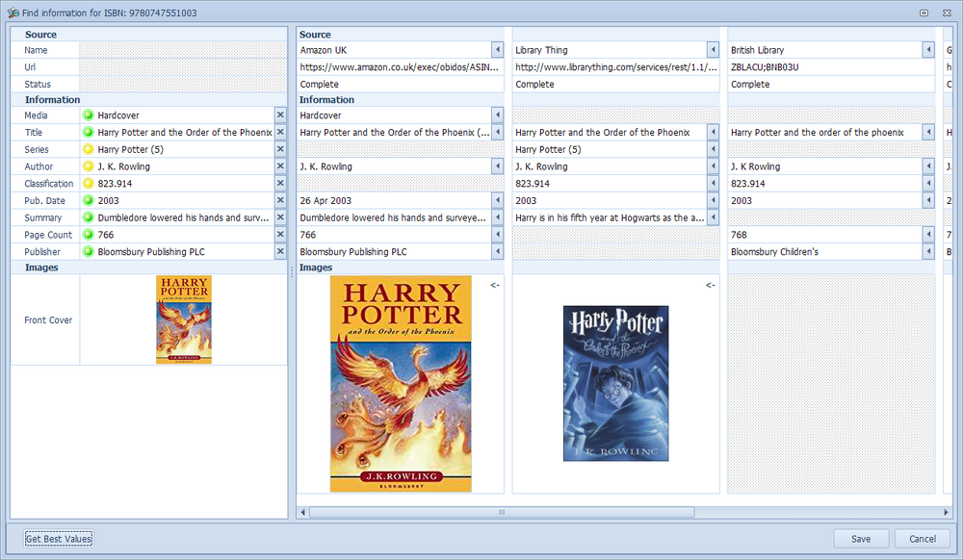This screenshot has width=963, height=560.
Task: Copy British Library pub date 2003
Action: (x=928, y=200)
